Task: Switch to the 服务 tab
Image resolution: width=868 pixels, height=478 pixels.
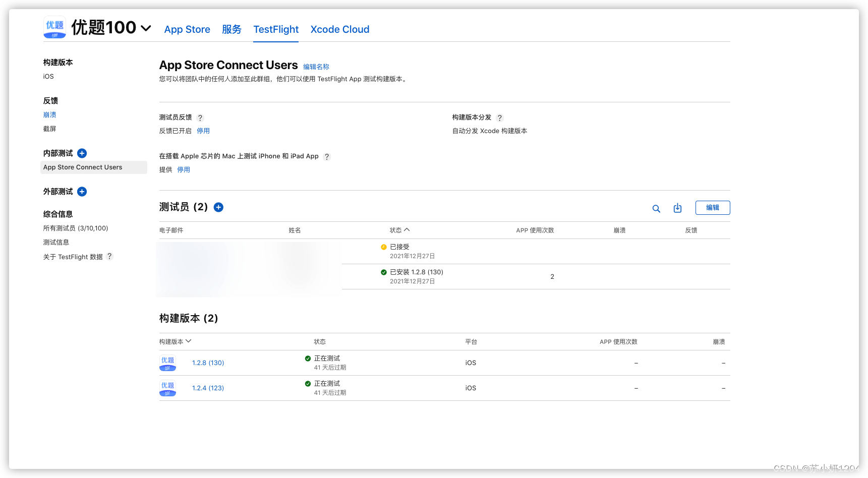Action: click(x=232, y=29)
